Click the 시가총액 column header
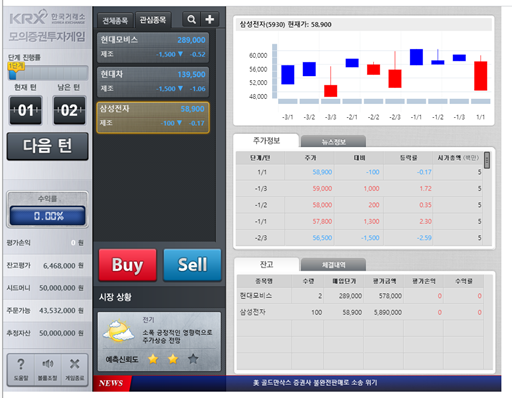This screenshot has width=512, height=402. 458,158
